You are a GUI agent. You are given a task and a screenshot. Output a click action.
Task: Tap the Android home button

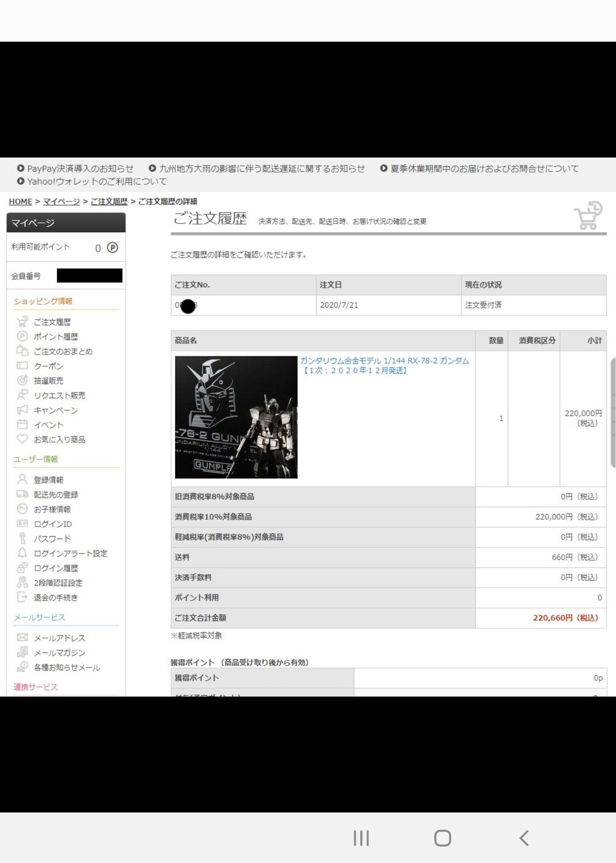443,838
